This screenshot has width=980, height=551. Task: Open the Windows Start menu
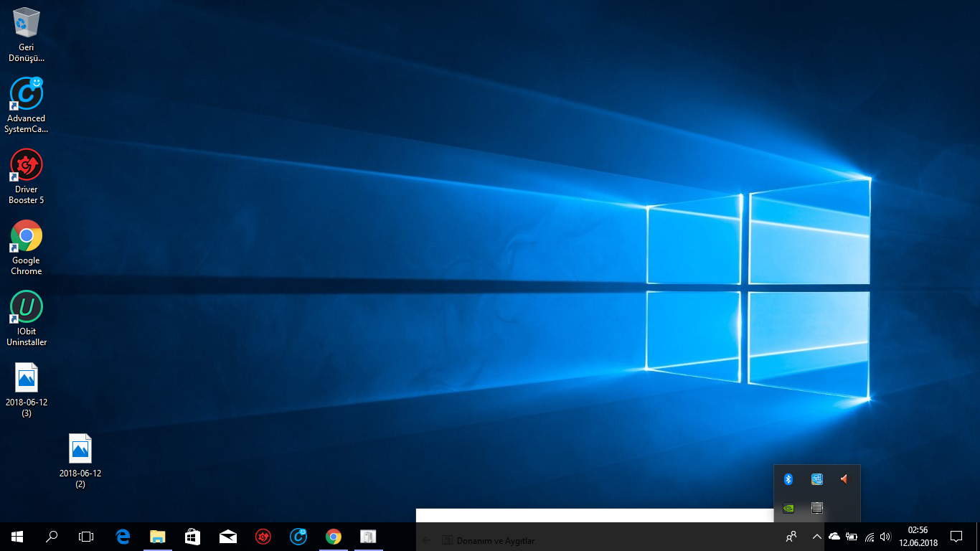17,537
